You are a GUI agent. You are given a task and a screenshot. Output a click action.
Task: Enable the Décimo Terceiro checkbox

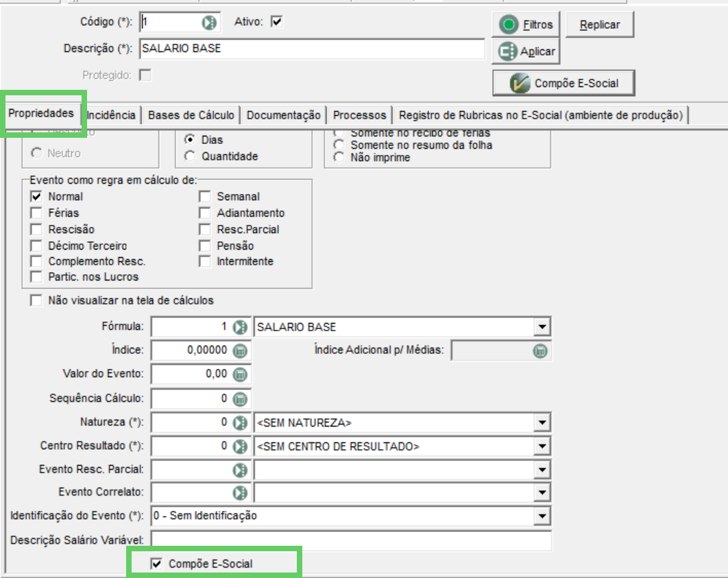pyautogui.click(x=36, y=245)
